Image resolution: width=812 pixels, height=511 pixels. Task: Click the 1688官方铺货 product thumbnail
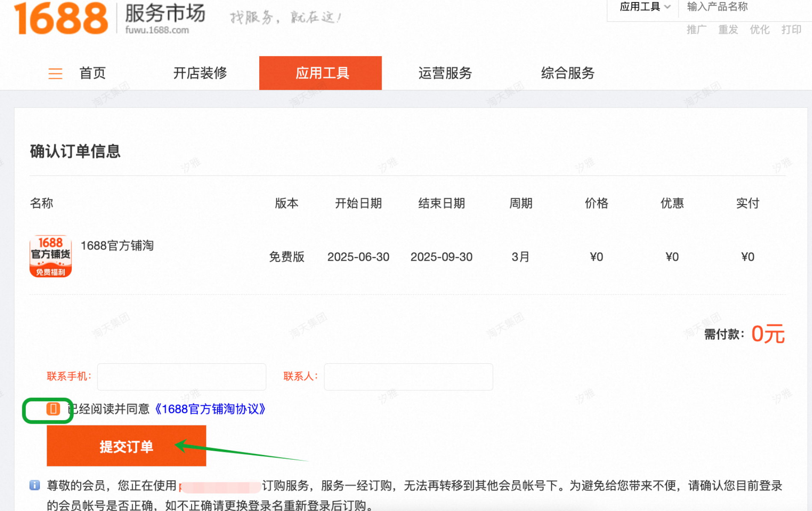coord(50,256)
